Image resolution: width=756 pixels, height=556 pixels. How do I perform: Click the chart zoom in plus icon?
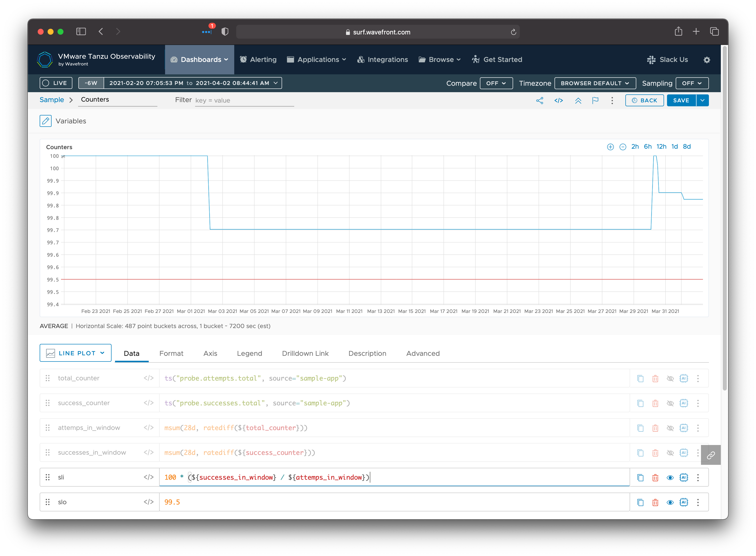point(610,147)
